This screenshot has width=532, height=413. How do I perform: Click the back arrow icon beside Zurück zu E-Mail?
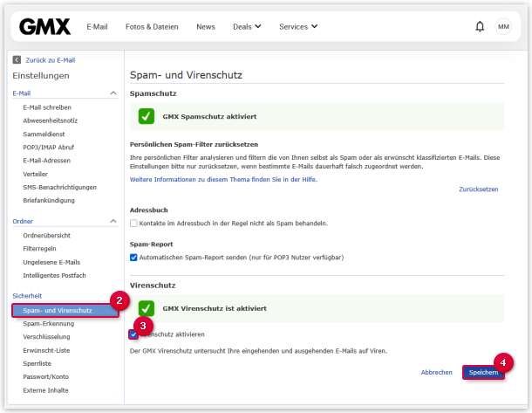coord(17,59)
